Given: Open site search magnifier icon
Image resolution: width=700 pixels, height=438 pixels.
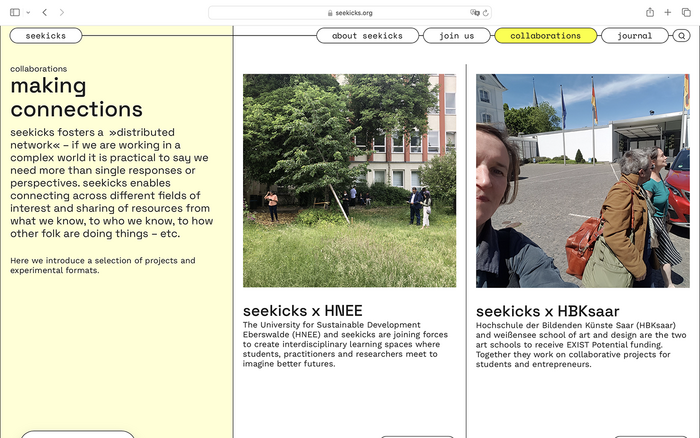Looking at the screenshot, I should (682, 36).
